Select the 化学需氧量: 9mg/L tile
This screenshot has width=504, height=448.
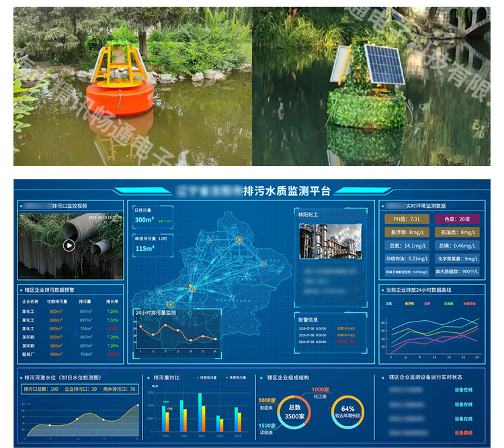pos(457,258)
